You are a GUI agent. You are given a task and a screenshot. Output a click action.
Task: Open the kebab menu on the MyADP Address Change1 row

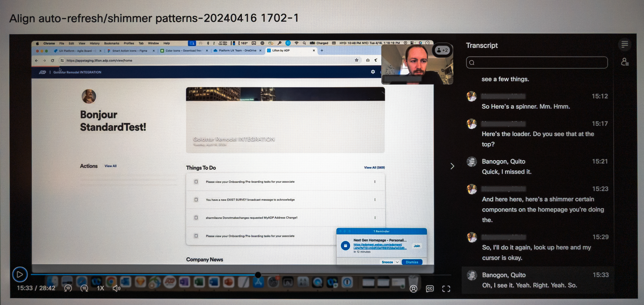tap(375, 218)
